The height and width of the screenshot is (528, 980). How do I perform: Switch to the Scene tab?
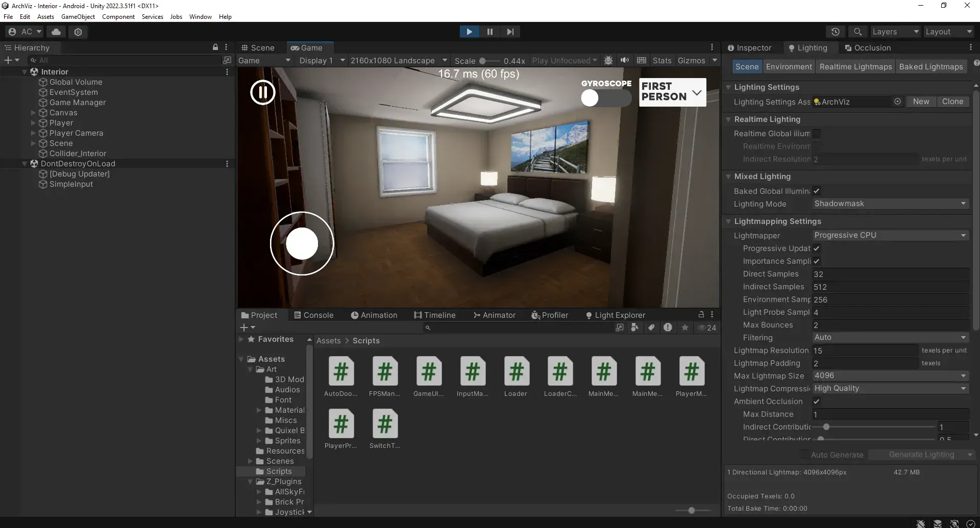(x=258, y=47)
